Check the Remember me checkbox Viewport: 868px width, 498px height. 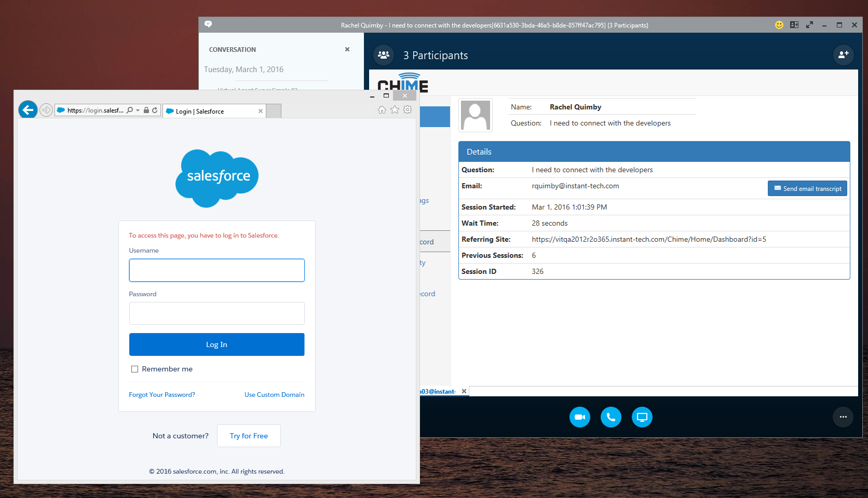coord(134,369)
